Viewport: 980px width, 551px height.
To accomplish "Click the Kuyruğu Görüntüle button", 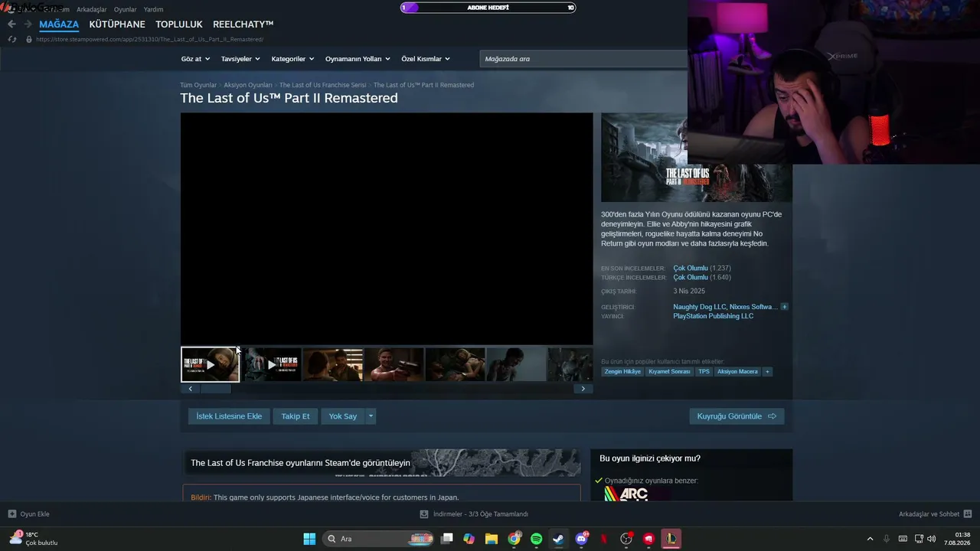I will (x=737, y=416).
